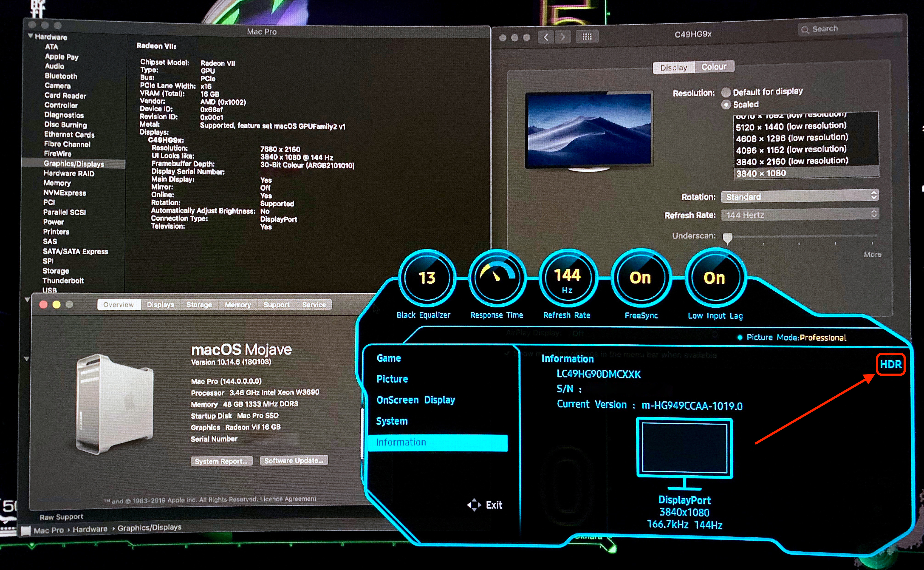Select the highlighted Information OSD menu item

point(438,442)
